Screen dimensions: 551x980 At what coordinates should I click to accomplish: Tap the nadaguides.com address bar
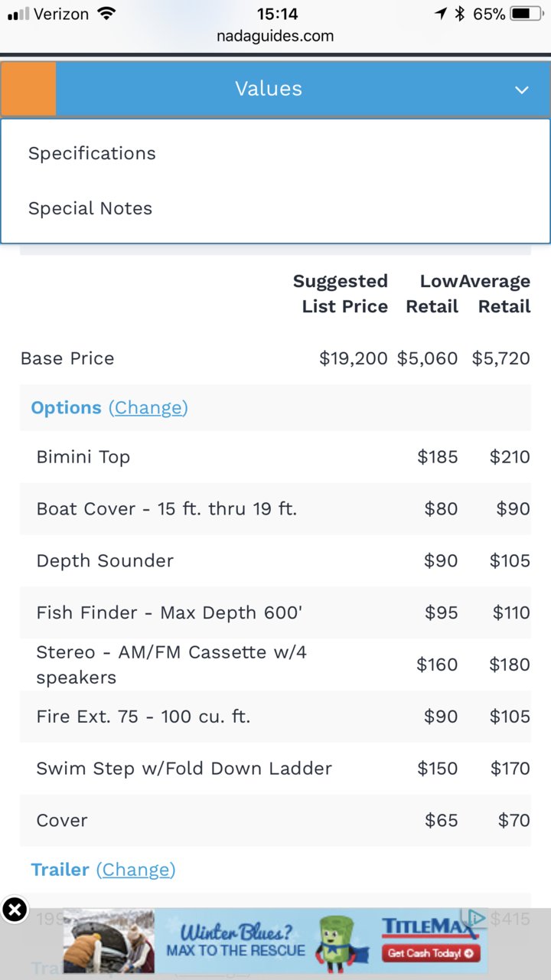[x=275, y=36]
